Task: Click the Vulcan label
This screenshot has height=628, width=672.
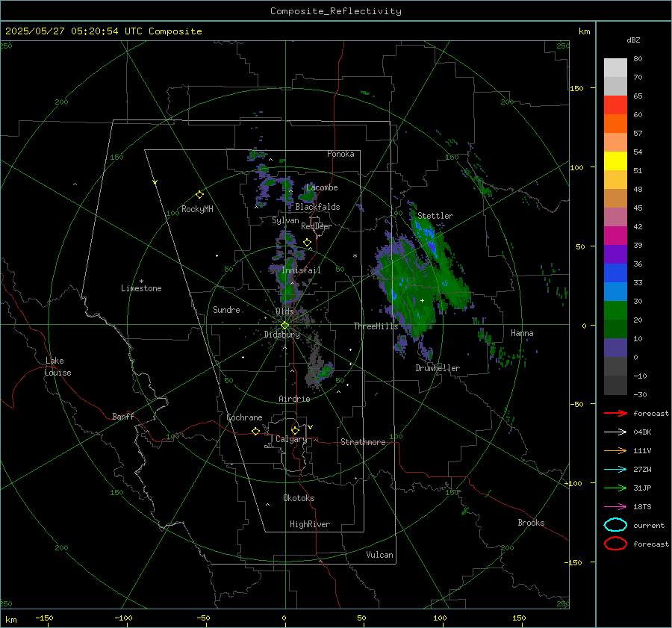Action: tap(380, 555)
